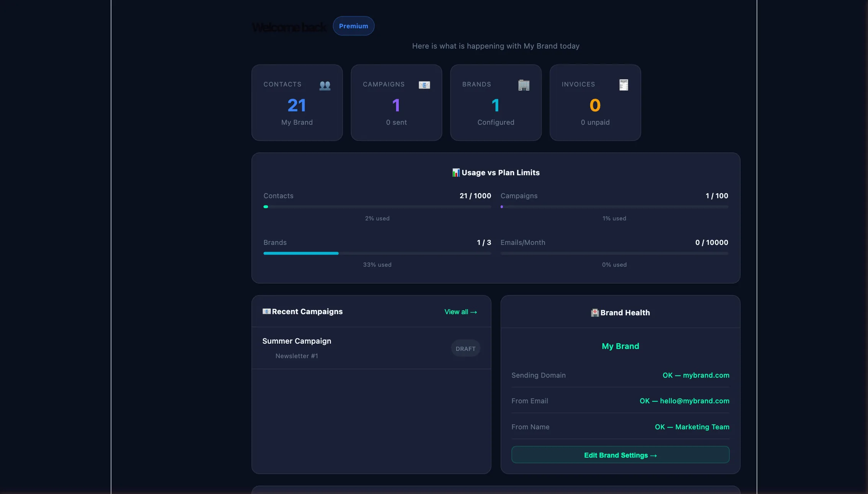This screenshot has height=494, width=868.
Task: Click the 33% used label
Action: [377, 265]
